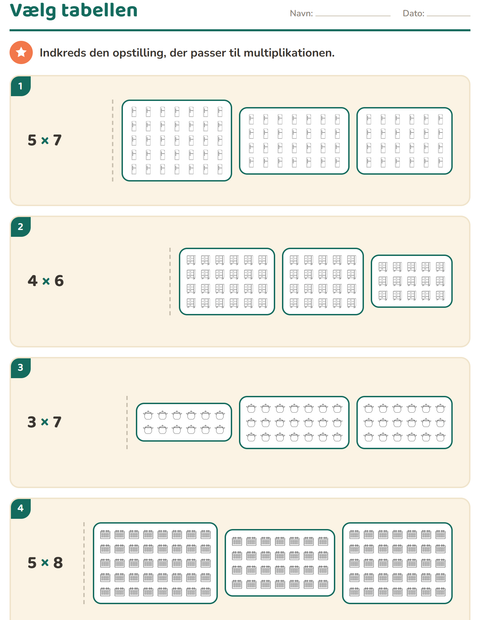Image resolution: width=480 pixels, height=620 pixels.
Task: Click the Dato date input line
Action: coord(448,14)
